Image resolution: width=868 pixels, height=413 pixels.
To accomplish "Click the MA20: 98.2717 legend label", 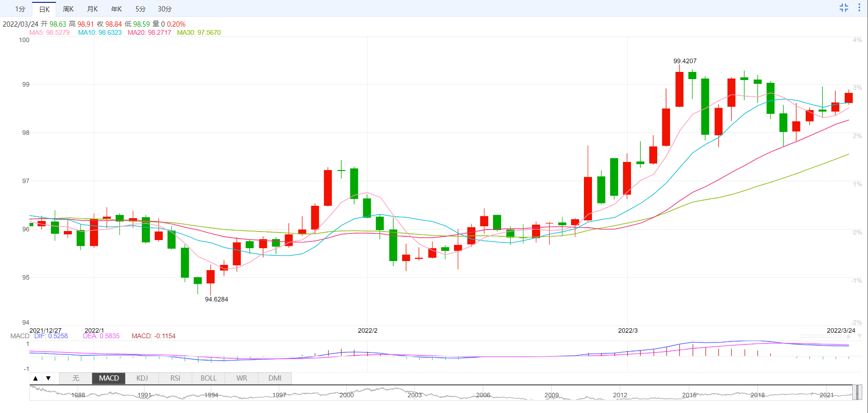I will 149,33.
